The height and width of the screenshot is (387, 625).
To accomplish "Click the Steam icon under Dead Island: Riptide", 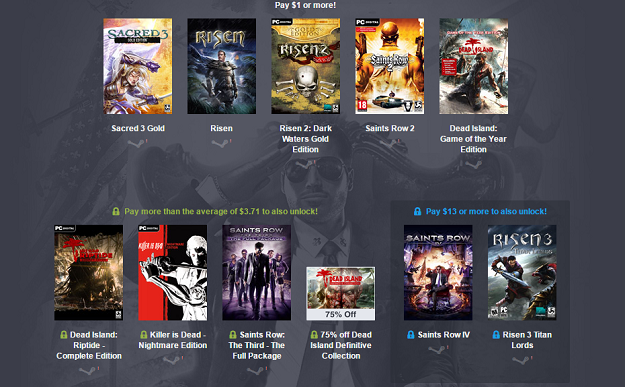I will (88, 371).
